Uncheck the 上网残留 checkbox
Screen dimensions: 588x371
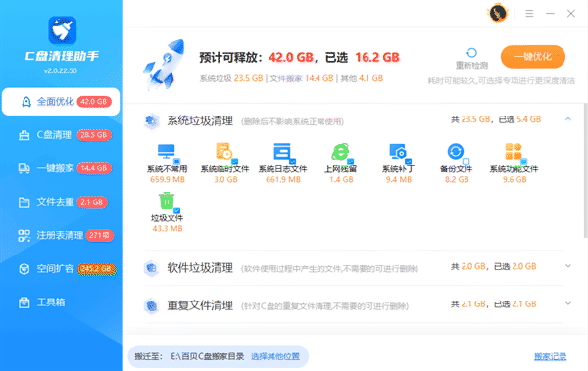[350, 162]
